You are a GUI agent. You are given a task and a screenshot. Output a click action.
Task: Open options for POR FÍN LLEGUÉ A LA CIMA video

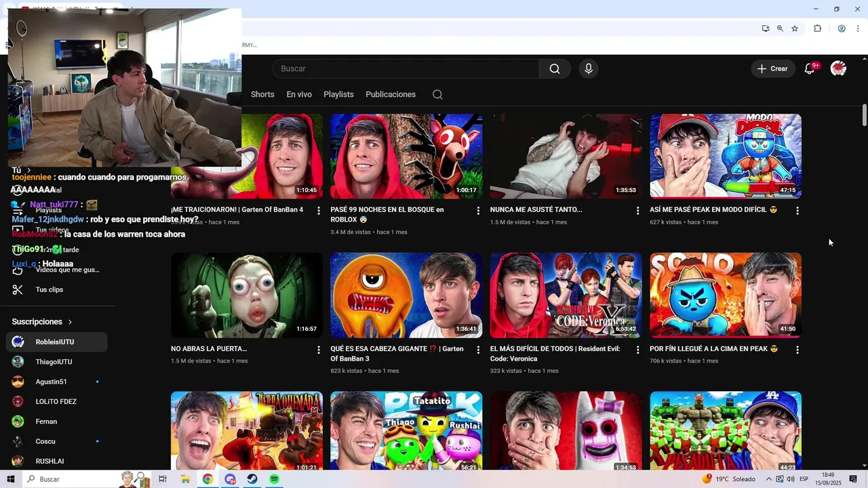(x=797, y=350)
